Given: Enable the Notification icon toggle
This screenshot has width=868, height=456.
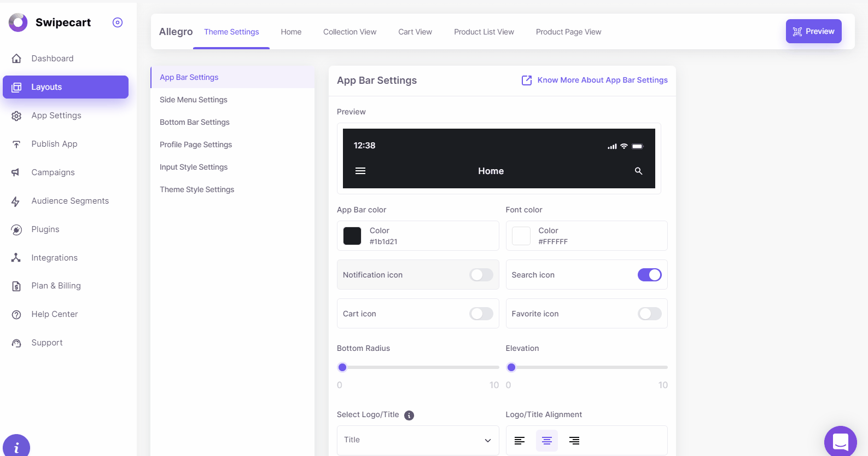Looking at the screenshot, I should point(481,275).
